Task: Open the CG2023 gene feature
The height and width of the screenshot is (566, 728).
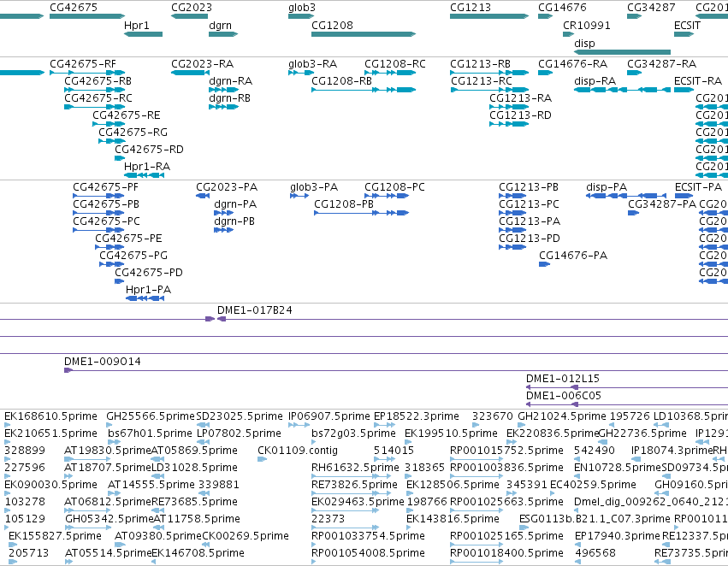Action: 189,16
